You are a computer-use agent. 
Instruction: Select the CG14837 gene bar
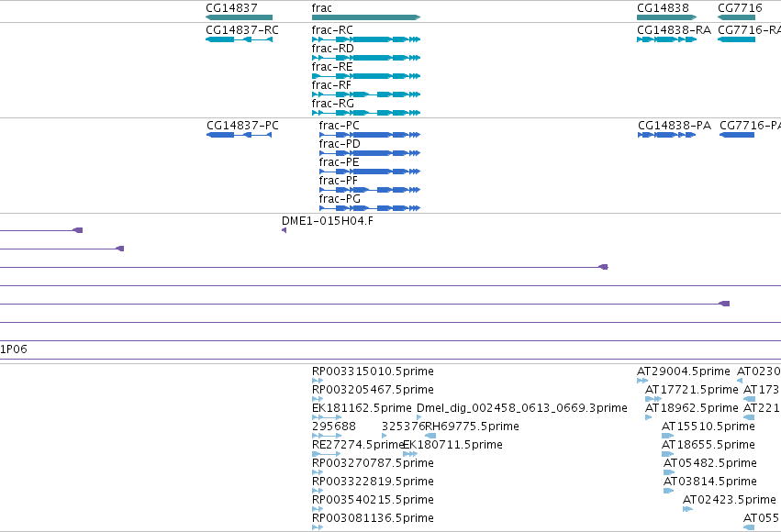(x=240, y=17)
